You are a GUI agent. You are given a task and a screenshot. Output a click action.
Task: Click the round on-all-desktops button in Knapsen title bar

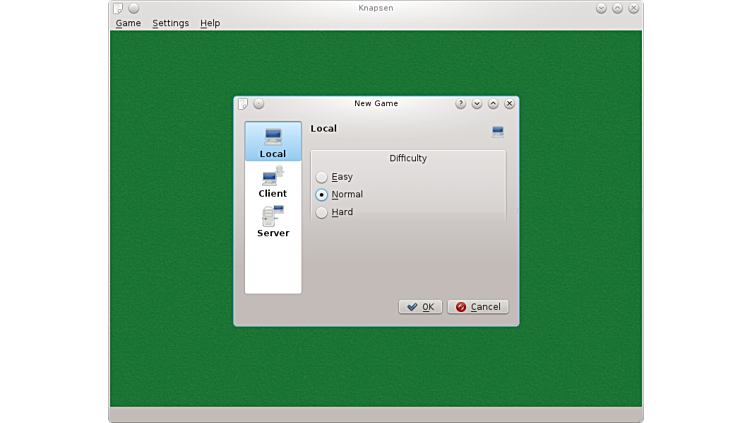(134, 8)
